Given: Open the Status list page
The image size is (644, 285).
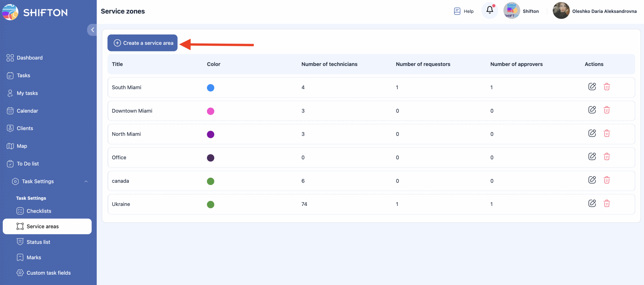Looking at the screenshot, I should 38,242.
